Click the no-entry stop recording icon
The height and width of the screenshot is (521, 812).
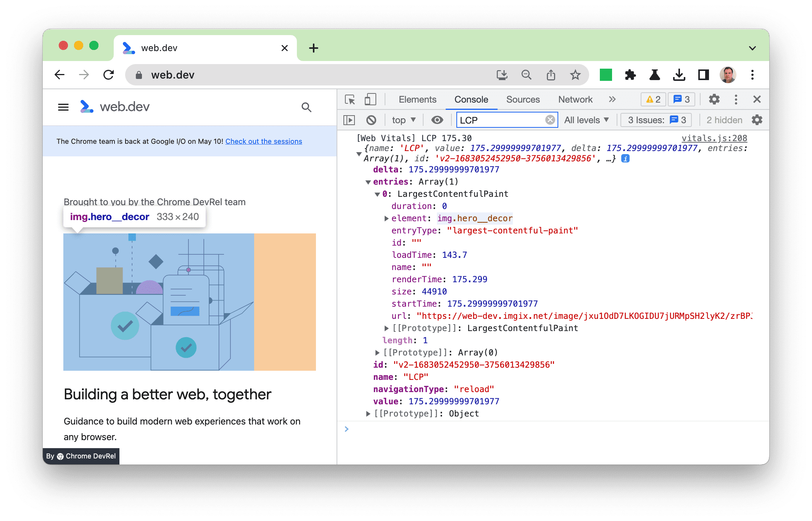point(371,120)
